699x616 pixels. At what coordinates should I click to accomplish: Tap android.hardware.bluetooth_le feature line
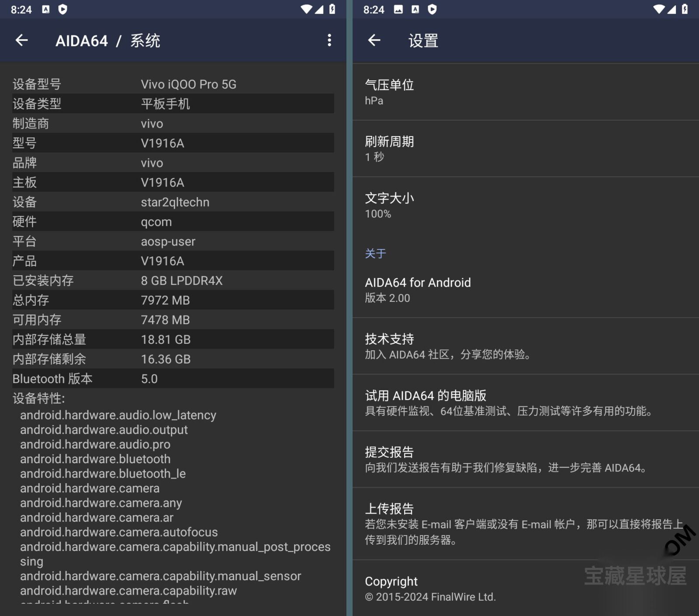[103, 474]
